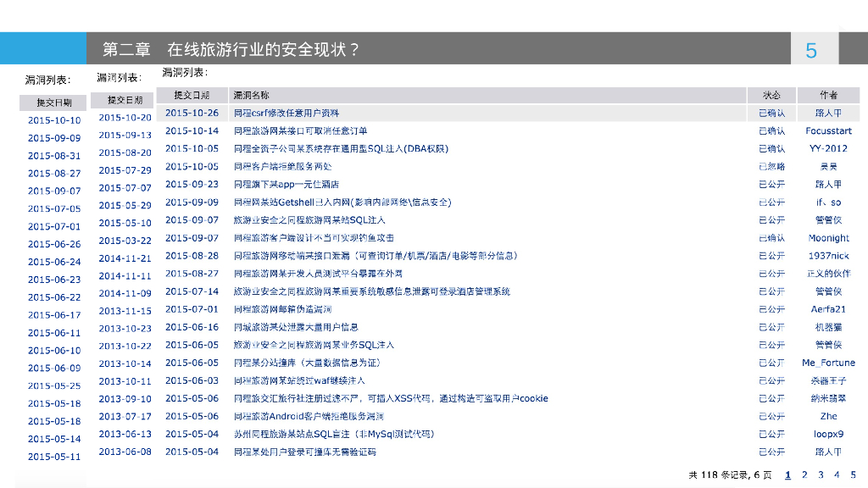Click author Focusstart

coord(828,131)
